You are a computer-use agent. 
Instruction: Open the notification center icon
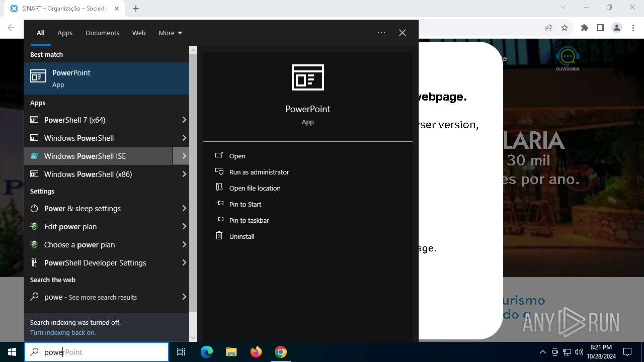tap(627, 352)
